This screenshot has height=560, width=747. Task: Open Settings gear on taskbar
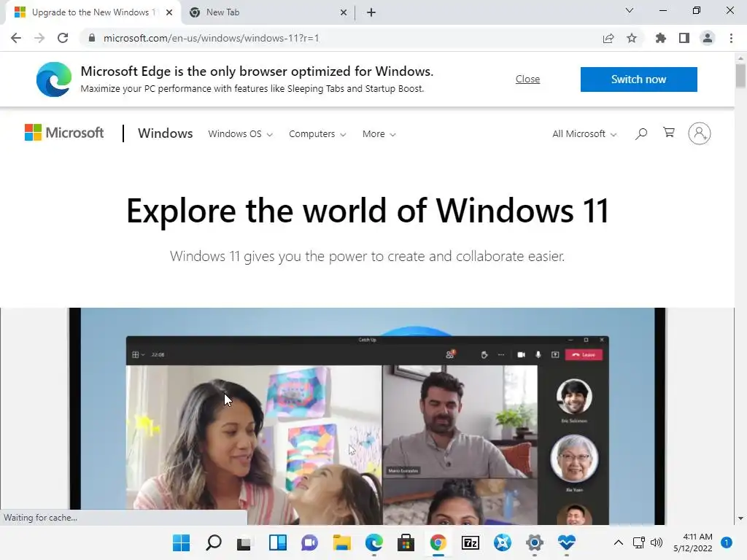click(535, 542)
